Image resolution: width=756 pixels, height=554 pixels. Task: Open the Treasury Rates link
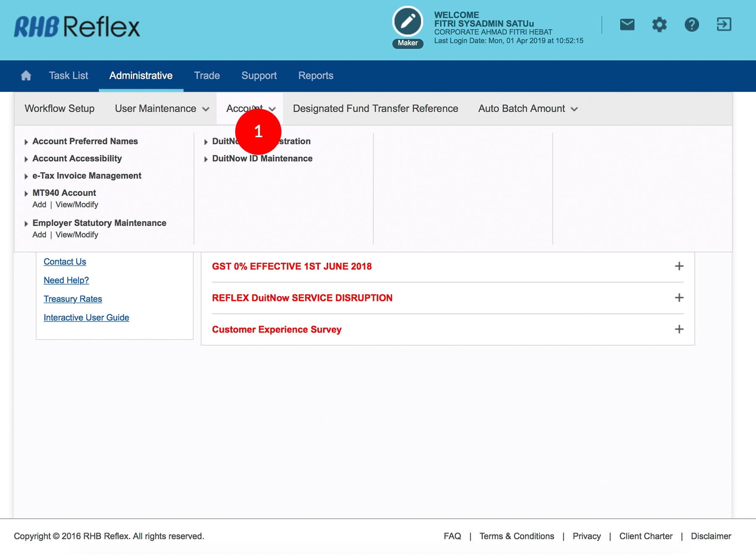[x=73, y=299]
